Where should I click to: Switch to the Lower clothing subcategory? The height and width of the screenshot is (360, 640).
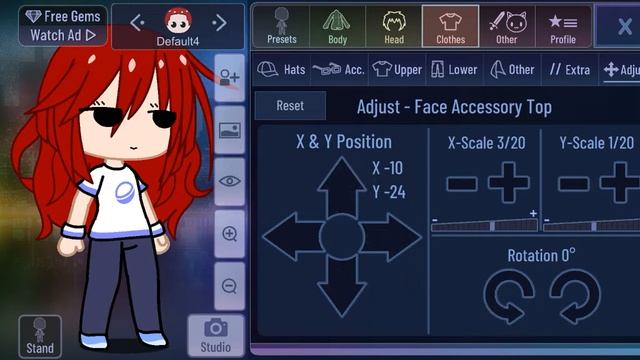click(454, 69)
